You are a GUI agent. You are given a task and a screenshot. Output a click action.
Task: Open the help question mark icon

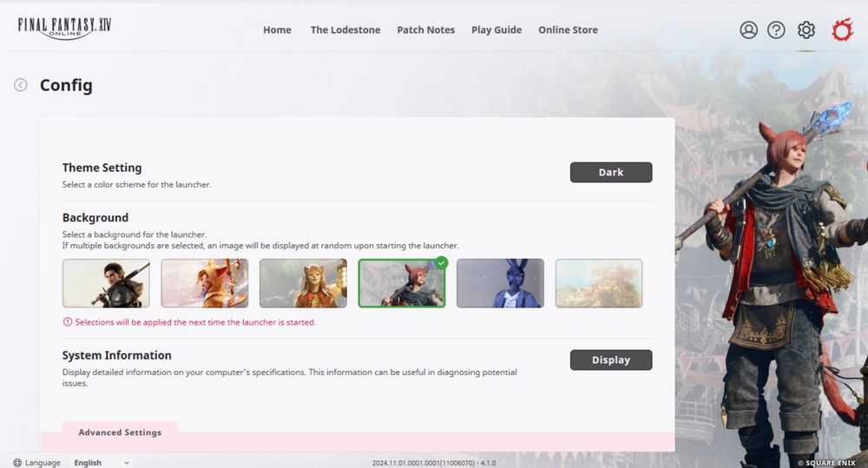click(776, 30)
